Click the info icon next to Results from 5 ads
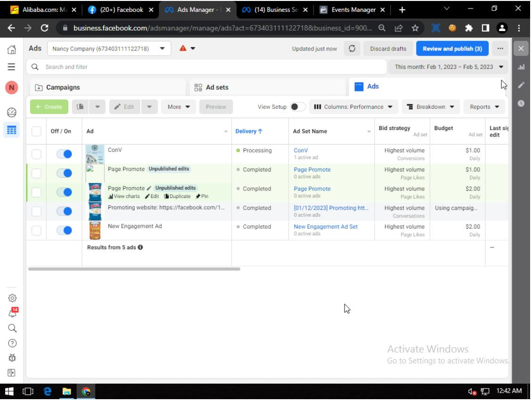The width and height of the screenshot is (532, 402). 141,248
